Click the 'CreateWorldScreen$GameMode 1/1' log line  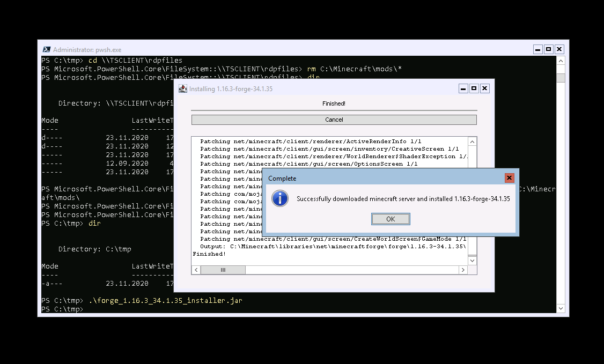333,239
